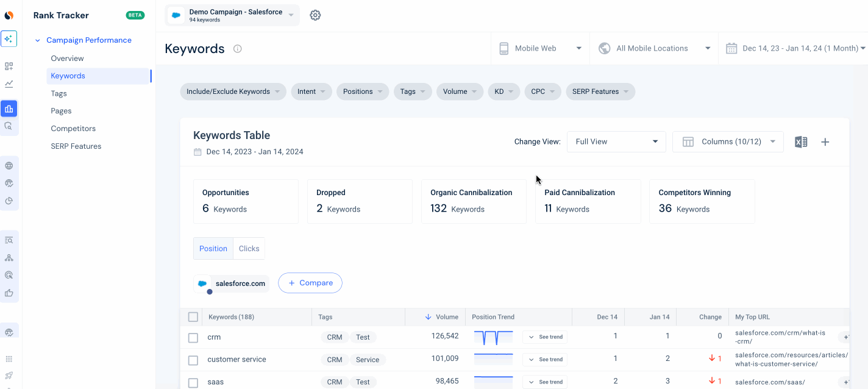Click the thumbs-up icon in left sidebar
The height and width of the screenshot is (389, 868).
click(x=9, y=293)
